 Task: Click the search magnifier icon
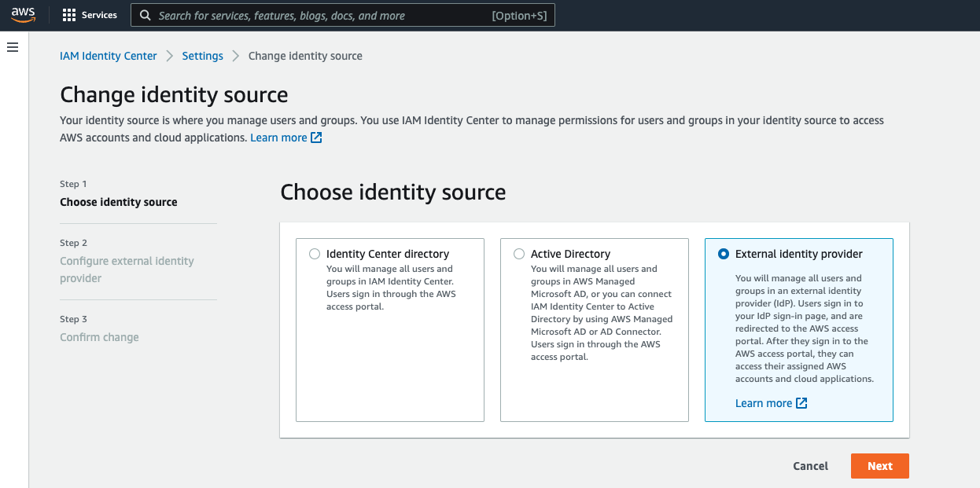(x=145, y=16)
